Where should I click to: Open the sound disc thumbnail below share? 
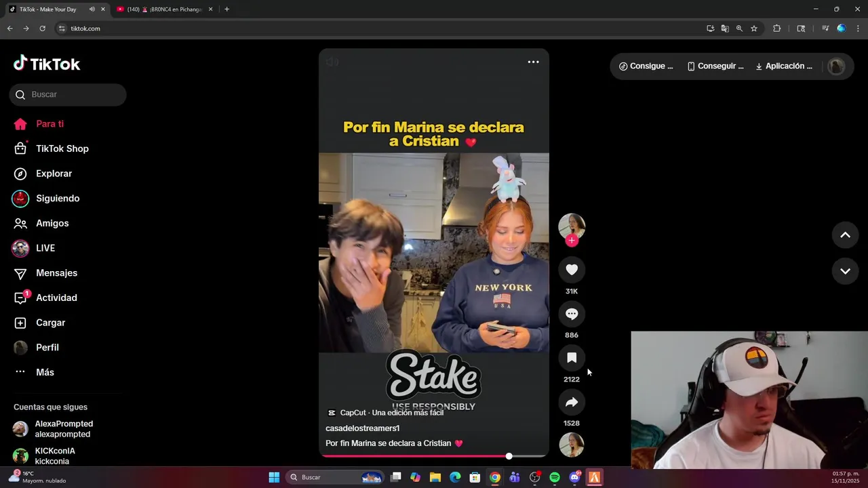pyautogui.click(x=572, y=445)
